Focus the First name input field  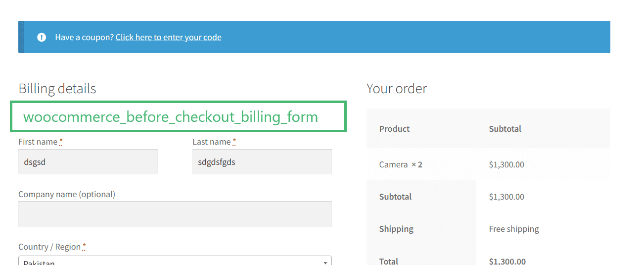pyautogui.click(x=88, y=162)
